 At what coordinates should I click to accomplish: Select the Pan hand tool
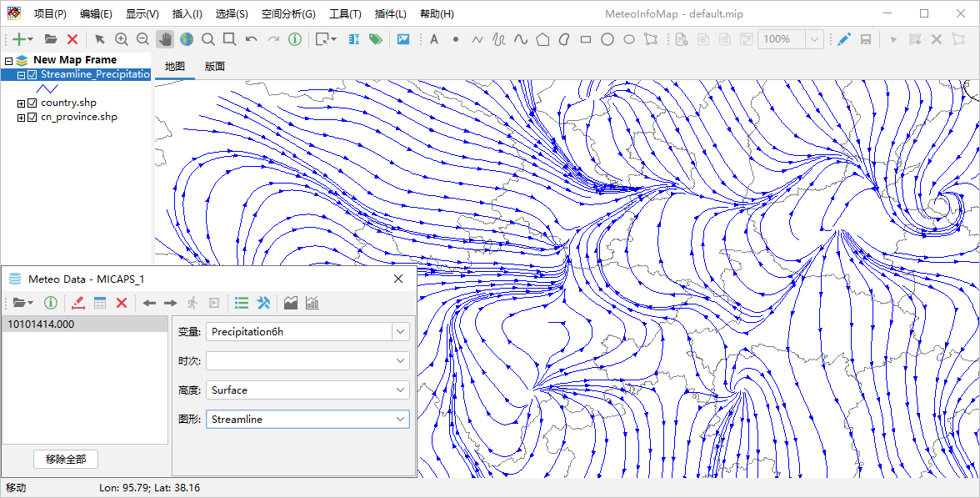pos(165,39)
